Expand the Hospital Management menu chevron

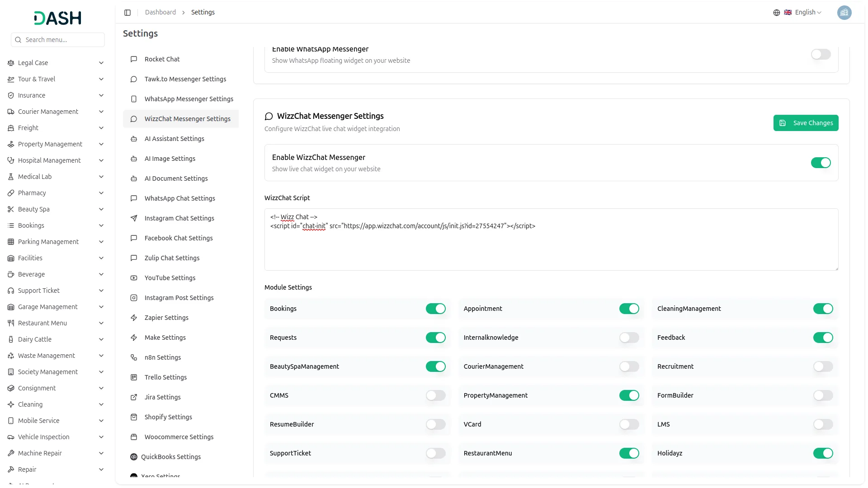point(101,160)
